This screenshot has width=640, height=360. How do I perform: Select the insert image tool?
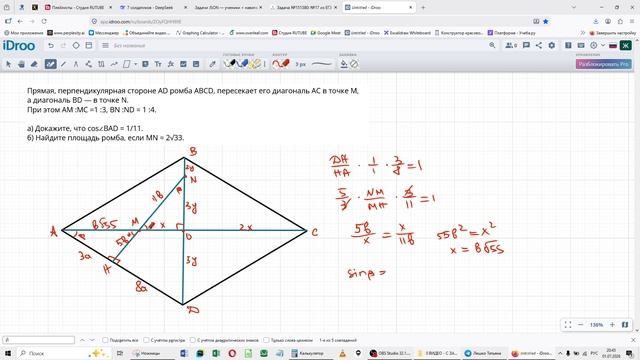click(x=183, y=64)
